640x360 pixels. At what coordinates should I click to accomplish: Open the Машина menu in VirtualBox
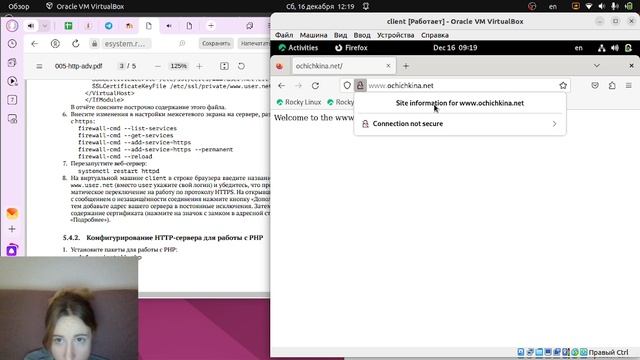(313, 35)
